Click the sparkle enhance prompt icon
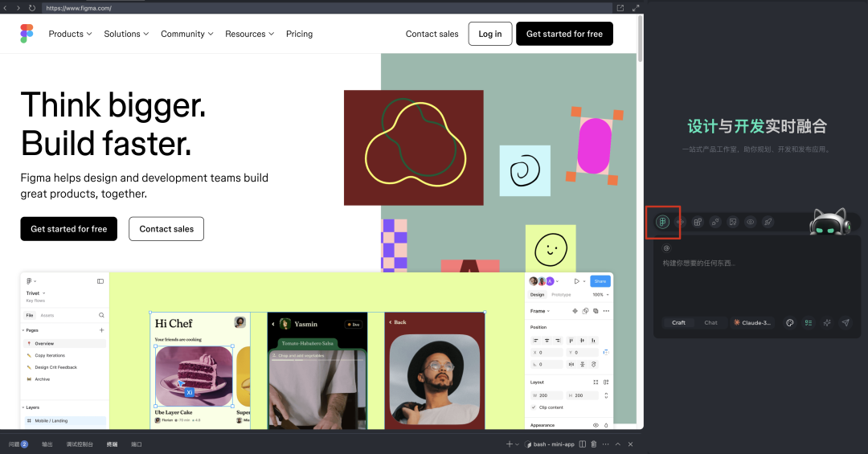The height and width of the screenshot is (454, 868). pos(827,323)
